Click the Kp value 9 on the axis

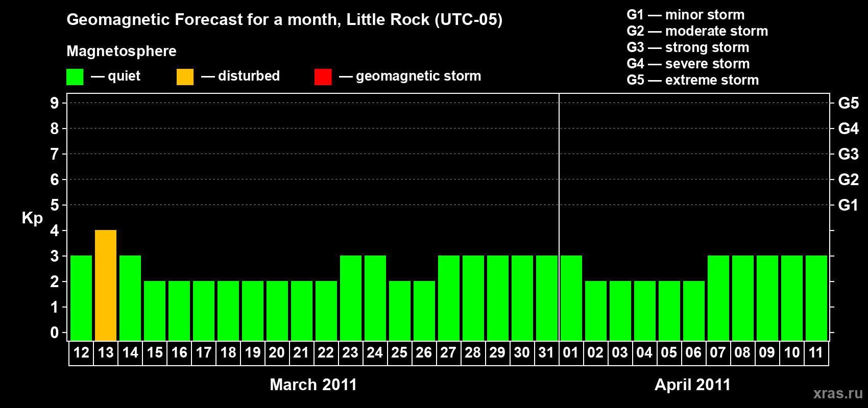(x=55, y=103)
